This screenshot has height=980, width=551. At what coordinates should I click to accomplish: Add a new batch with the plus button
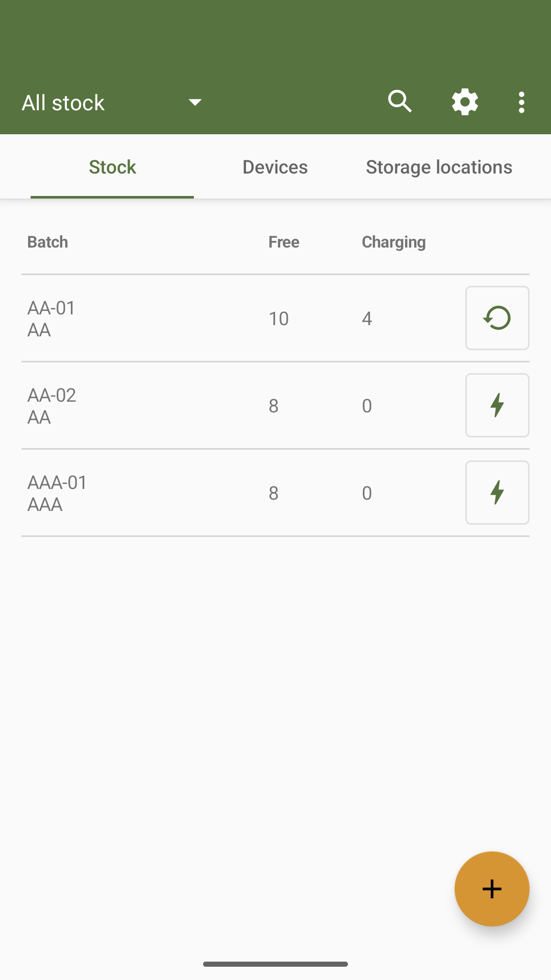pyautogui.click(x=492, y=889)
